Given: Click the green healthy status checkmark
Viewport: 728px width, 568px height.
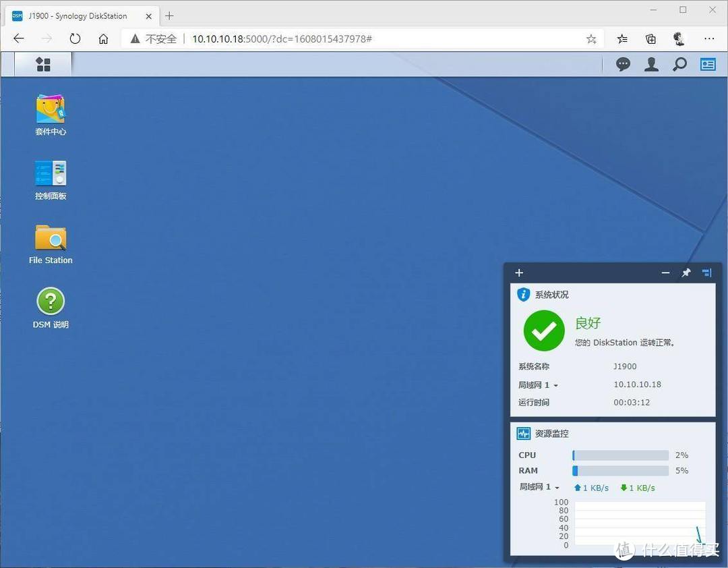Looking at the screenshot, I should point(544,331).
